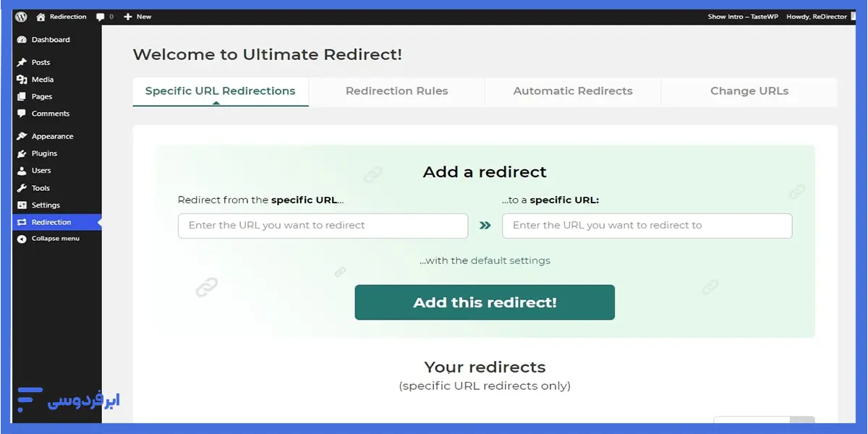Screen dimensions: 868x434
Task: Click the Redirection arrows icon
Action: (22, 222)
